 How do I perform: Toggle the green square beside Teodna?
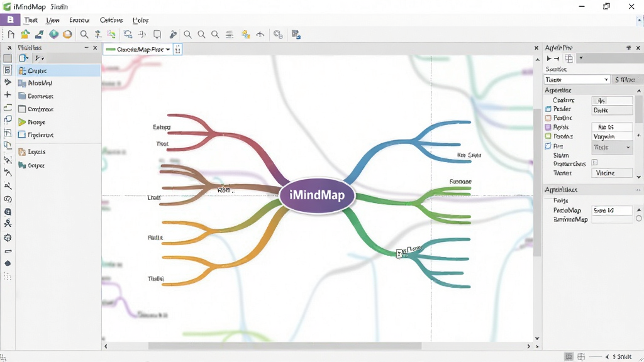(548, 136)
